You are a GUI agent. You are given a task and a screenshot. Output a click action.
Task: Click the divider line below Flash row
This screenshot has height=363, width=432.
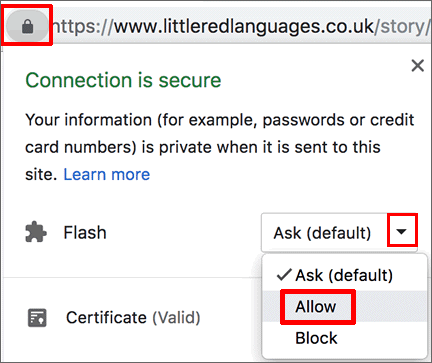pos(132,277)
